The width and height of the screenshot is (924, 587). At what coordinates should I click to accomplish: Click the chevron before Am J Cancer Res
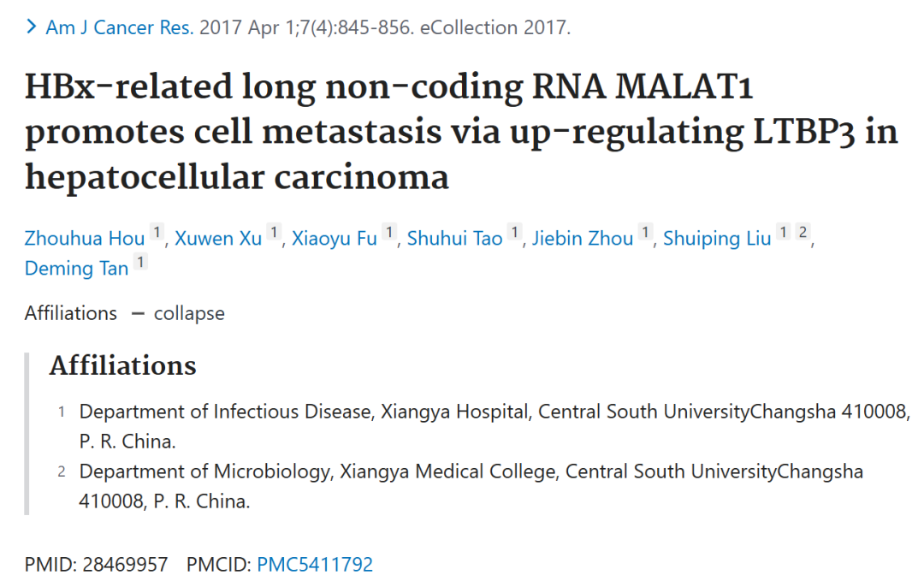32,27
